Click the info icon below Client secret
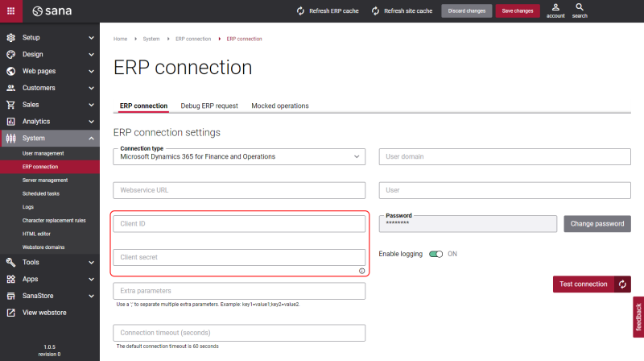The height and width of the screenshot is (361, 644). click(x=361, y=271)
